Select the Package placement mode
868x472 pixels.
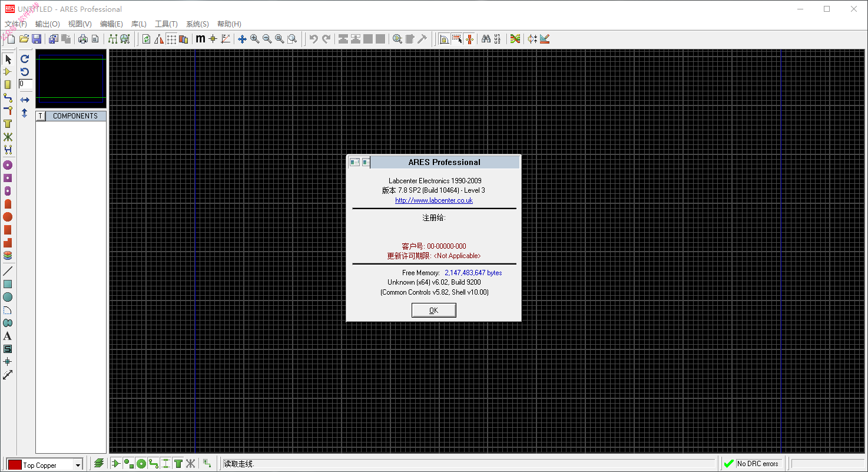(x=8, y=85)
